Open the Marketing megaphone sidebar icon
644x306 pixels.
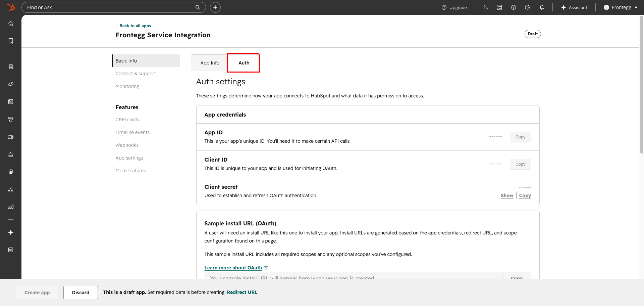tap(11, 84)
